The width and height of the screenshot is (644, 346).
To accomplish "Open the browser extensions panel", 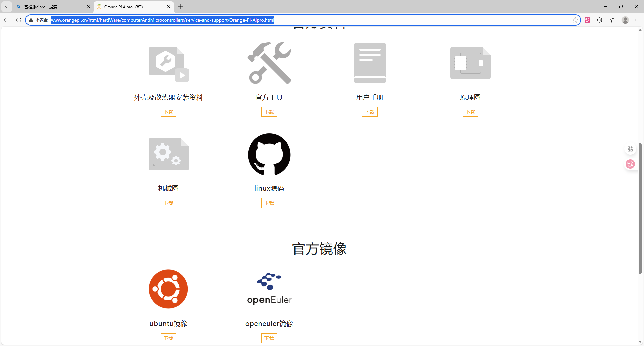I will point(600,20).
